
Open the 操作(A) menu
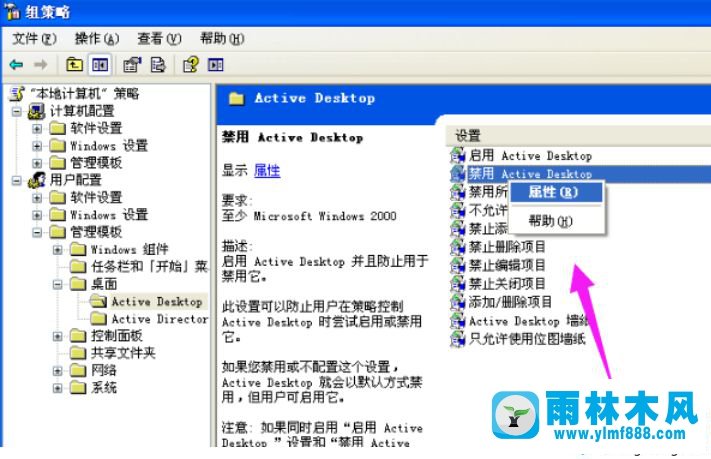pos(97,39)
